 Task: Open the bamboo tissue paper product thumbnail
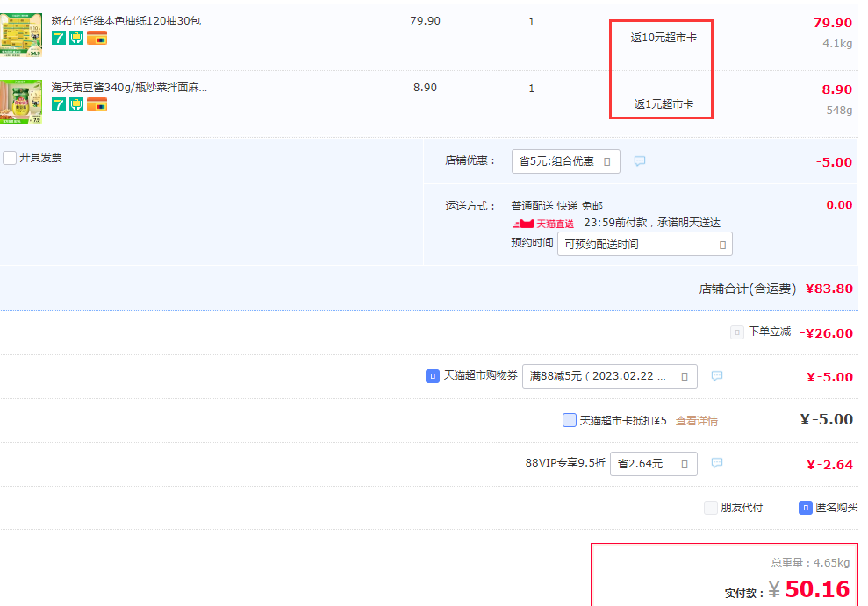(21, 35)
